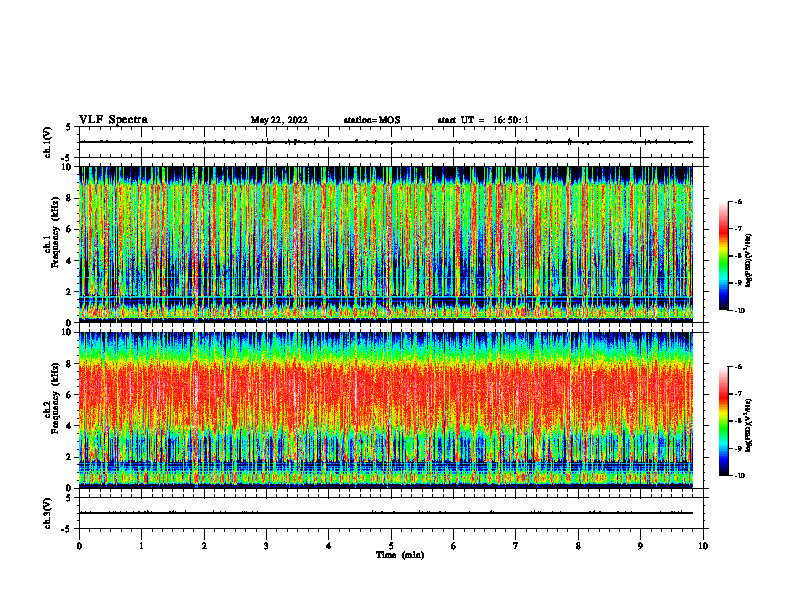Click the ch.3(V) axis "-5" tick label

[67, 529]
